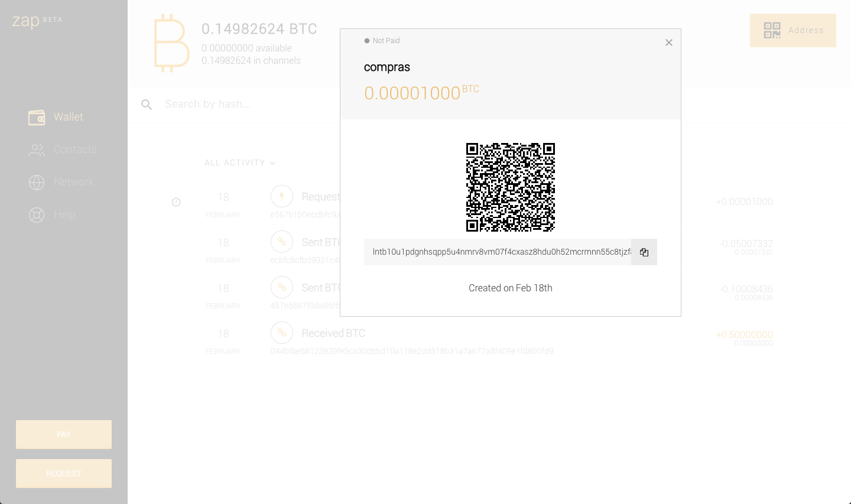Screen dimensions: 851x504
Task: Click the 0.14982624 in channels text
Action: [251, 61]
